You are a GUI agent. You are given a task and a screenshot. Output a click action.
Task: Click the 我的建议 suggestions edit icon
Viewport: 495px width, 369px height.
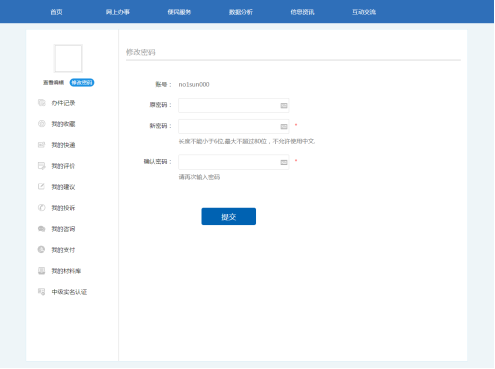point(41,186)
